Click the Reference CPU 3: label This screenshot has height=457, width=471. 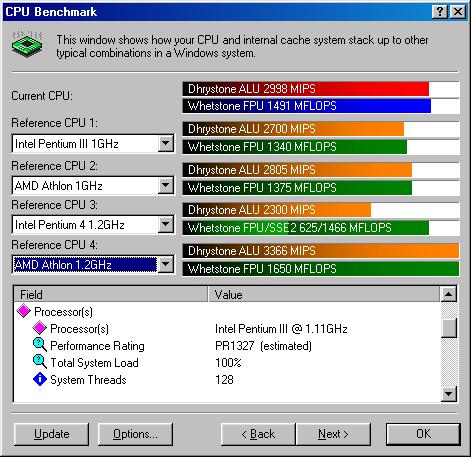point(55,205)
